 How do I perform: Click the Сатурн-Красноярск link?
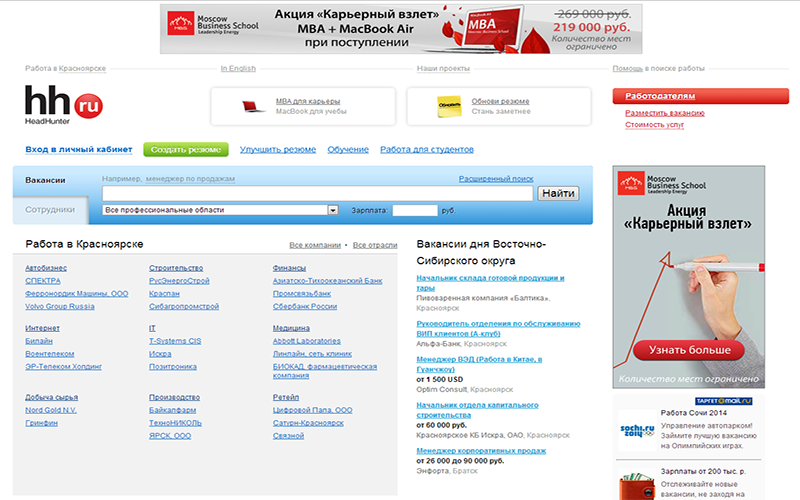pos(308,423)
